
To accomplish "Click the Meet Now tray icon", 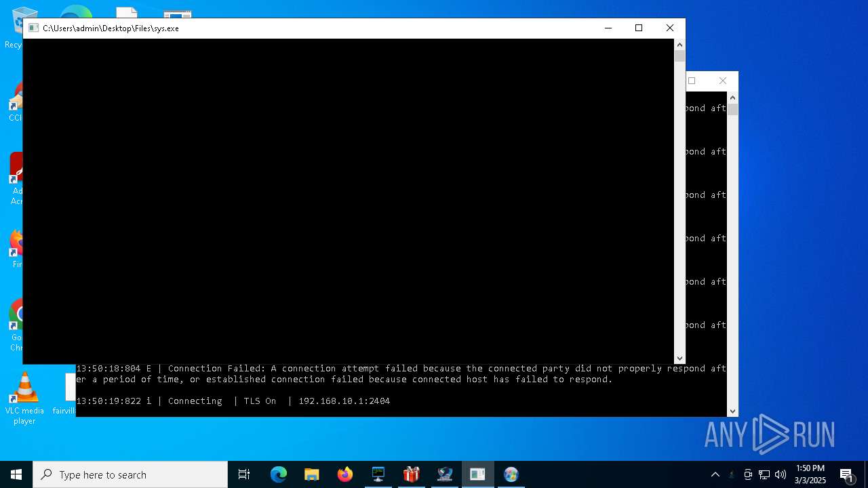I will point(748,474).
